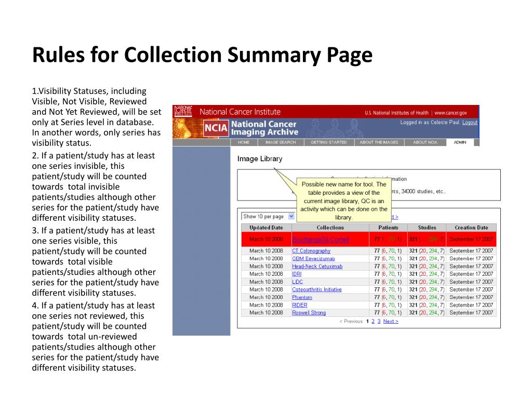Image resolution: width=532 pixels, height=399 pixels.
Task: Click the Image Library heading
Action: pos(260,159)
